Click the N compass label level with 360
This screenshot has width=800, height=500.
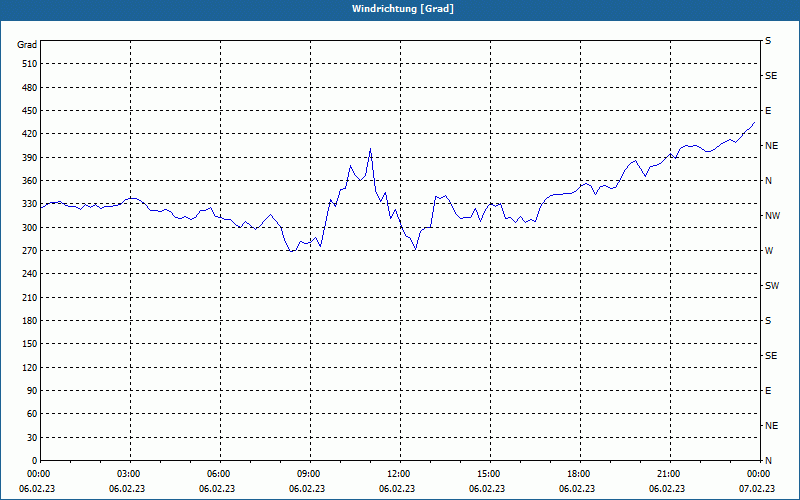point(768,181)
